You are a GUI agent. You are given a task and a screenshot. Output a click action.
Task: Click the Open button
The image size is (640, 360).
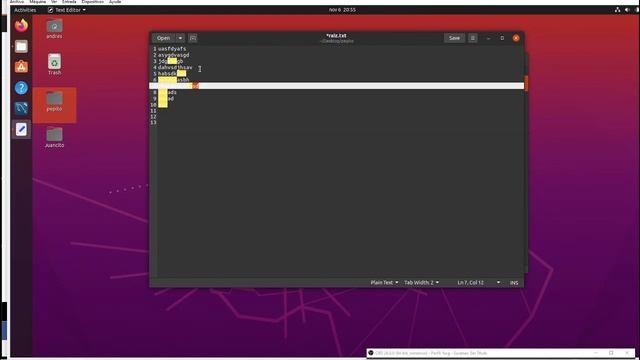pyautogui.click(x=163, y=38)
